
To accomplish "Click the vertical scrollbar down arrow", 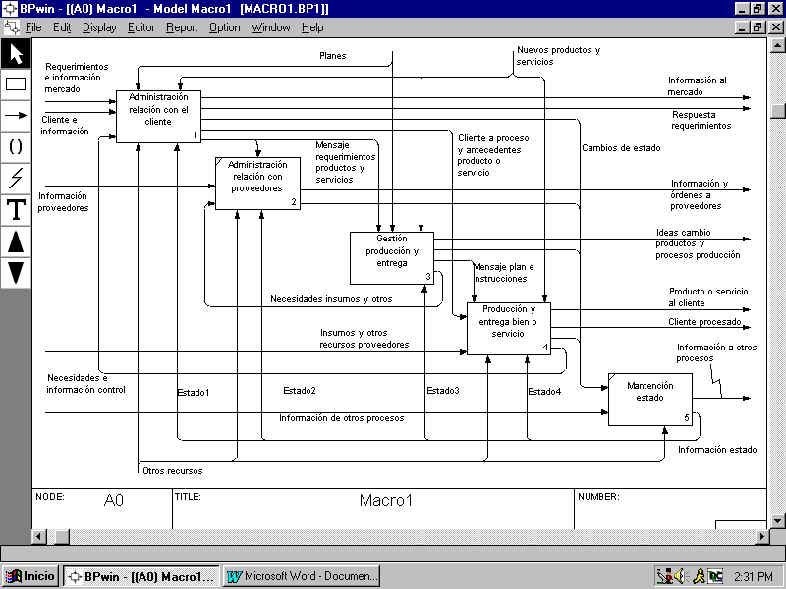I will 776,521.
